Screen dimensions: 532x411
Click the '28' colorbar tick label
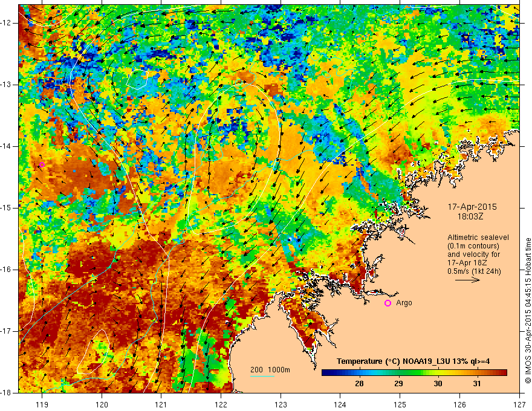359,384
